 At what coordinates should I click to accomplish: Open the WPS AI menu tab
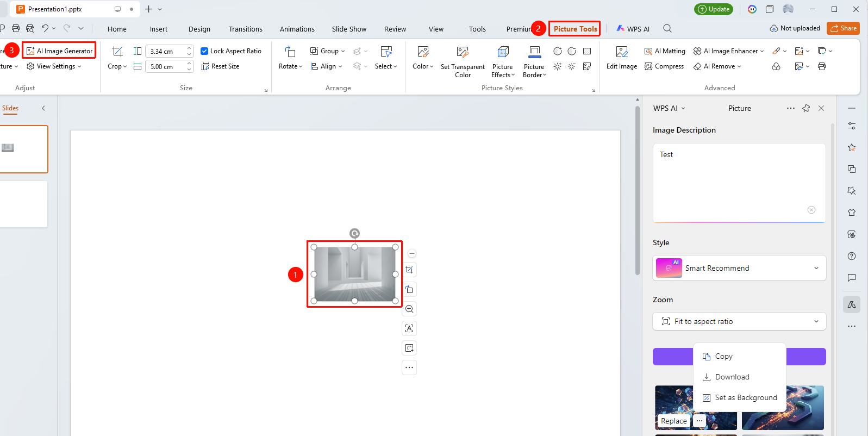[633, 29]
